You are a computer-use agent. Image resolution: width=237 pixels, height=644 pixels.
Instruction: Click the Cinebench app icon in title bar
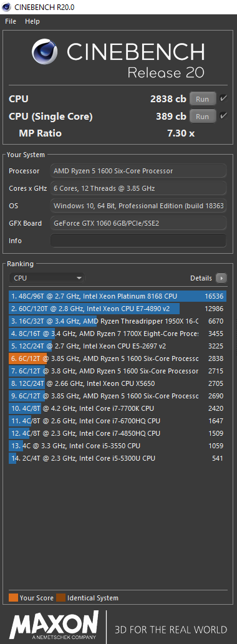(x=7, y=7)
